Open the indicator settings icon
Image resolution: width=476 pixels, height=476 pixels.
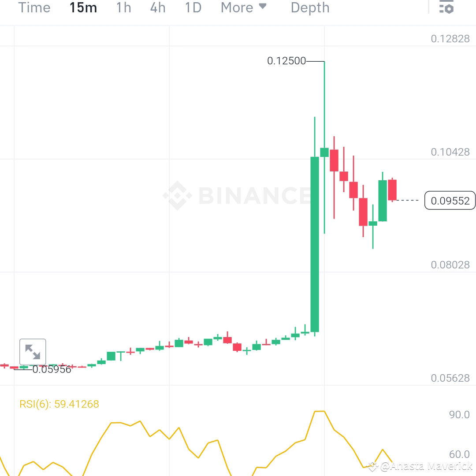click(x=446, y=7)
